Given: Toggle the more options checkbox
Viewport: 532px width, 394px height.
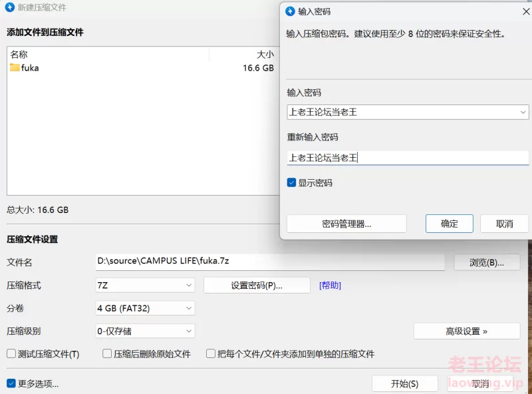Looking at the screenshot, I should click(x=11, y=383).
